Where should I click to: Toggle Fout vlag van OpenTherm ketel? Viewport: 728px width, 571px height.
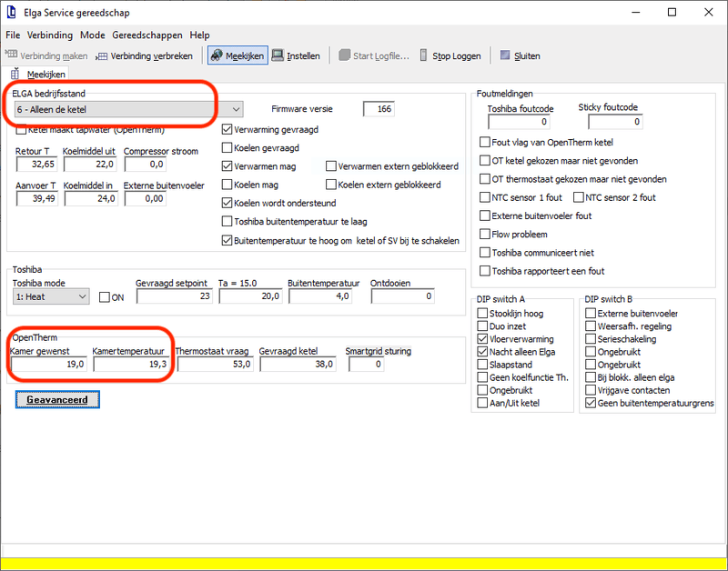[x=485, y=142]
